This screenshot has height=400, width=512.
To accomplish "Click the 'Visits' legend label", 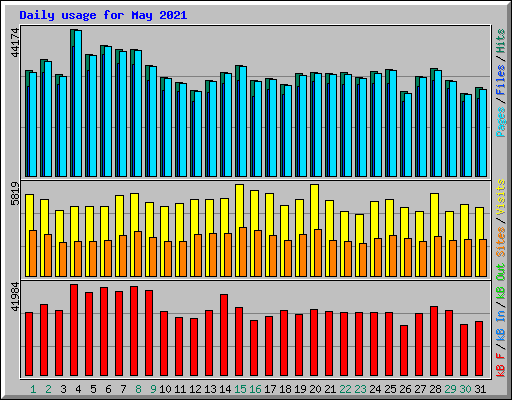I will 501,197.
